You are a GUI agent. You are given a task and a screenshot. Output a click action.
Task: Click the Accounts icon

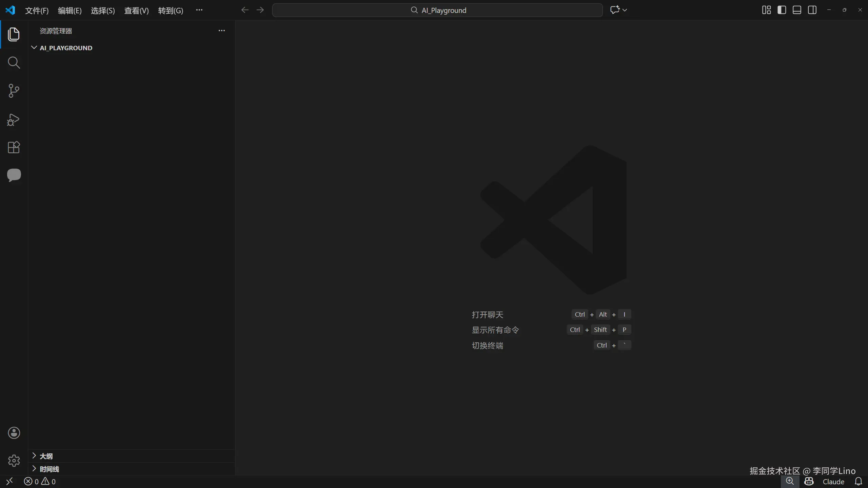[14, 433]
